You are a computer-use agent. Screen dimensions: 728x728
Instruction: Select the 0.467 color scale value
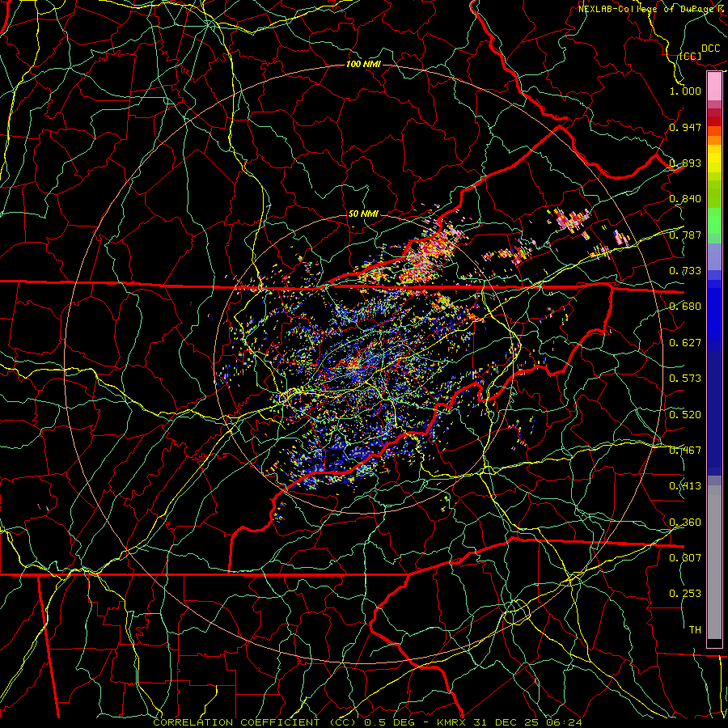(x=685, y=450)
